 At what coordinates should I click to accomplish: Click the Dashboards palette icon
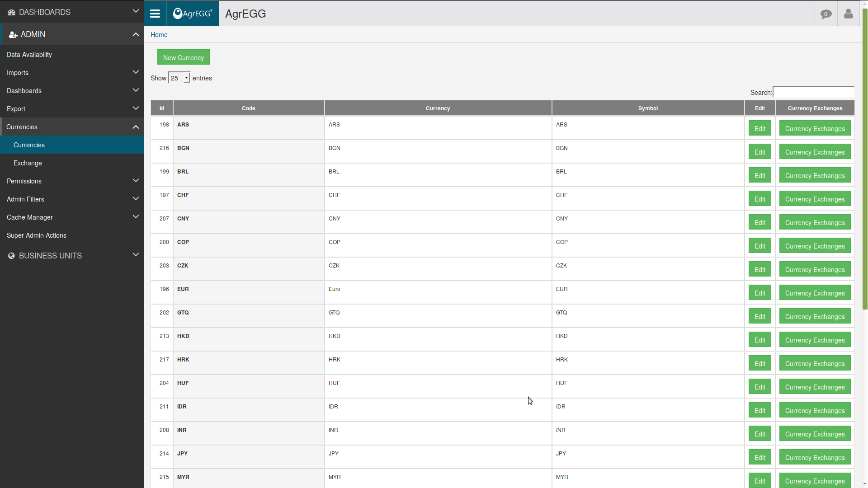(11, 13)
